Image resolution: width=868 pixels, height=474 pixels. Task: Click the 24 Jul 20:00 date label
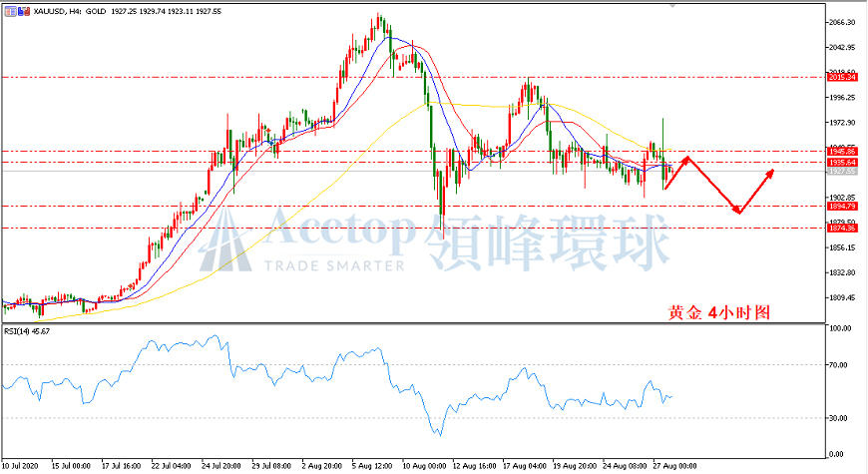click(x=221, y=466)
